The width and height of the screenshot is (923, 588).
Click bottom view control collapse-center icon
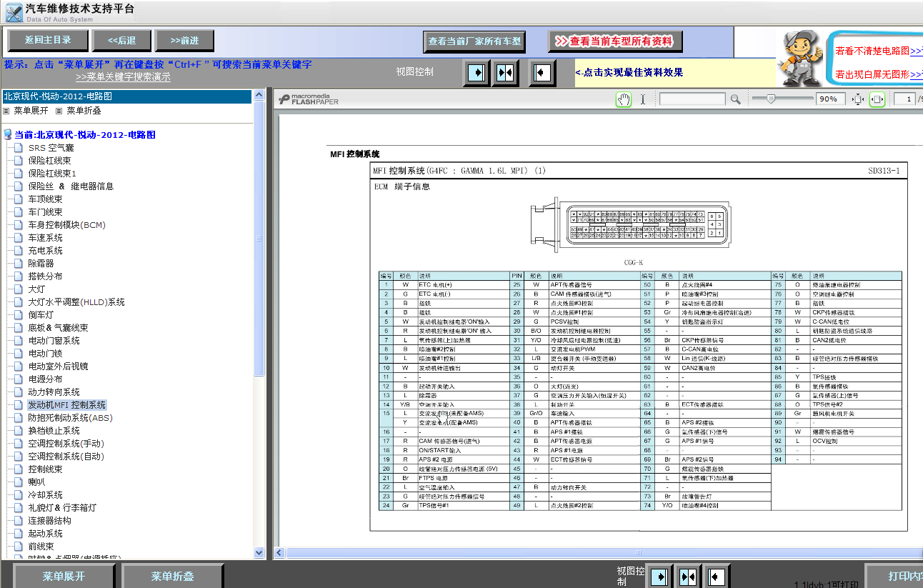(688, 576)
